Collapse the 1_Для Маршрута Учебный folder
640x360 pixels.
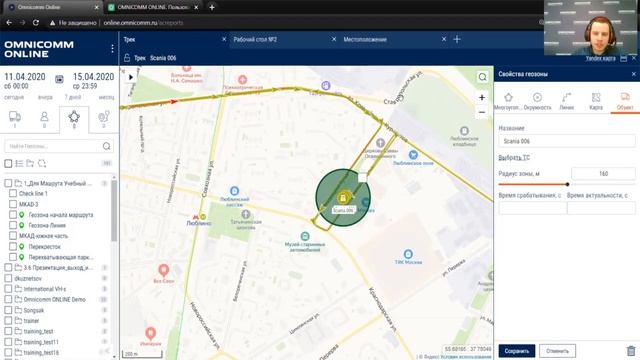[x=18, y=183]
